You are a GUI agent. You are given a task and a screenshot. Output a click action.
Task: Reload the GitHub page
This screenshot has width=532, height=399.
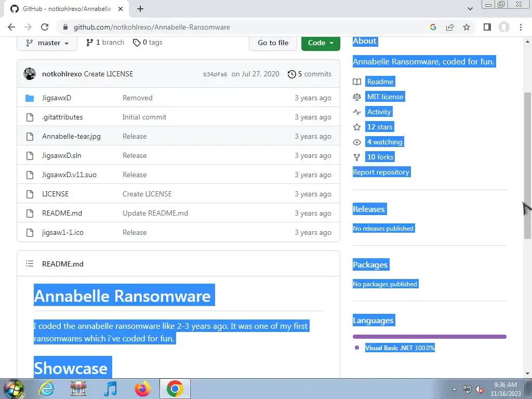point(45,27)
